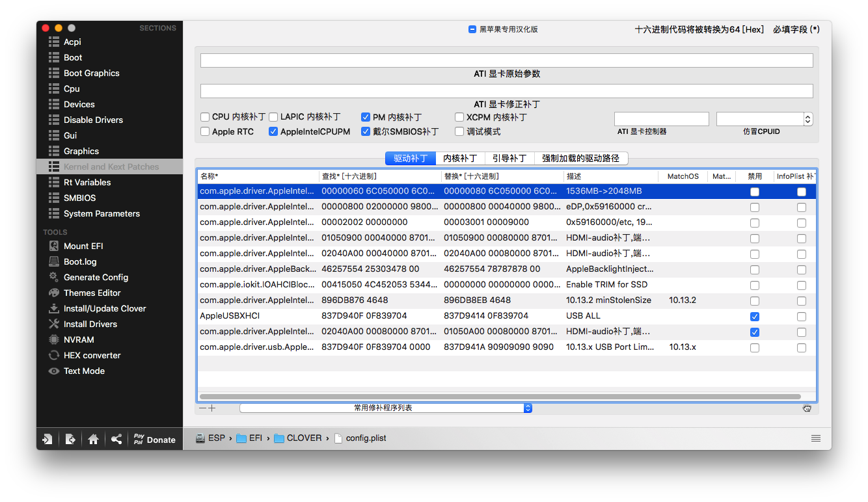Click the PayPal Donate button
The height and width of the screenshot is (502, 868).
[x=154, y=440]
